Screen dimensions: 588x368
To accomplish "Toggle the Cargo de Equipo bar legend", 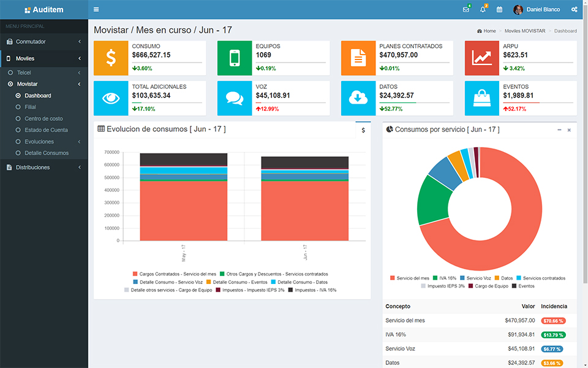I will pyautogui.click(x=168, y=290).
